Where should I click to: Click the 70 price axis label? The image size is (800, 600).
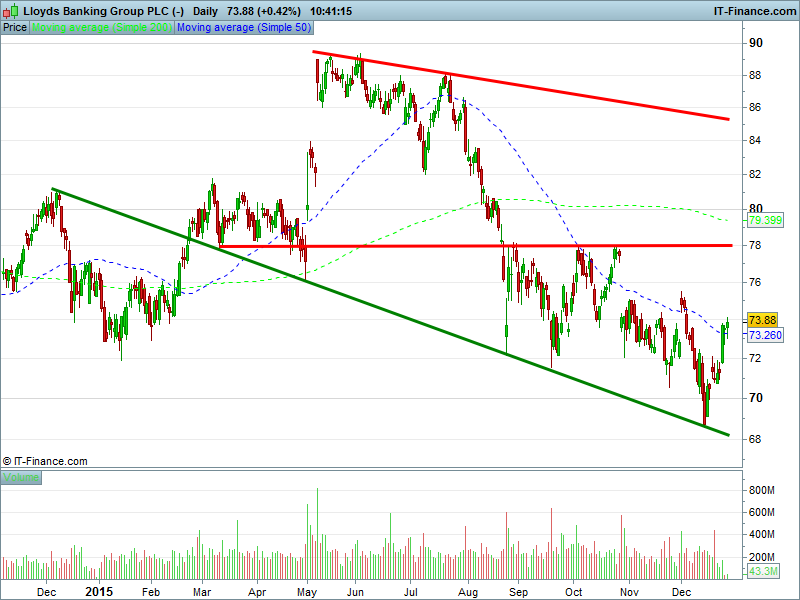[756, 398]
